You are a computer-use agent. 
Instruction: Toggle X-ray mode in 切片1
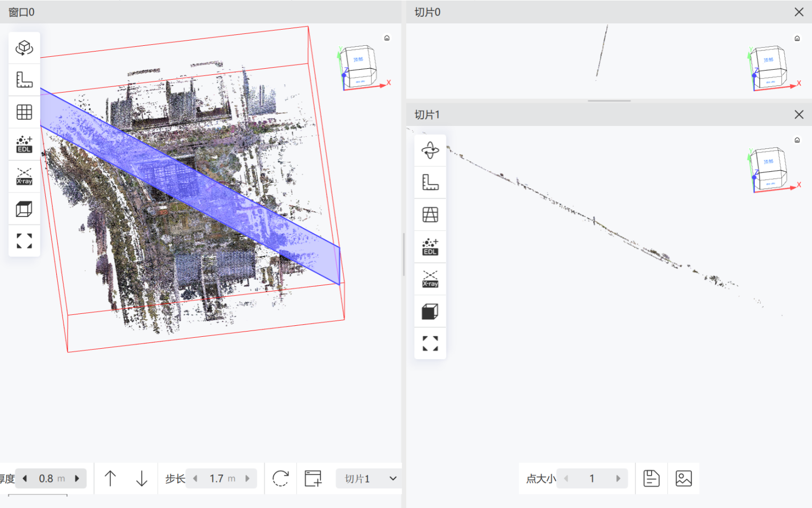tap(430, 279)
